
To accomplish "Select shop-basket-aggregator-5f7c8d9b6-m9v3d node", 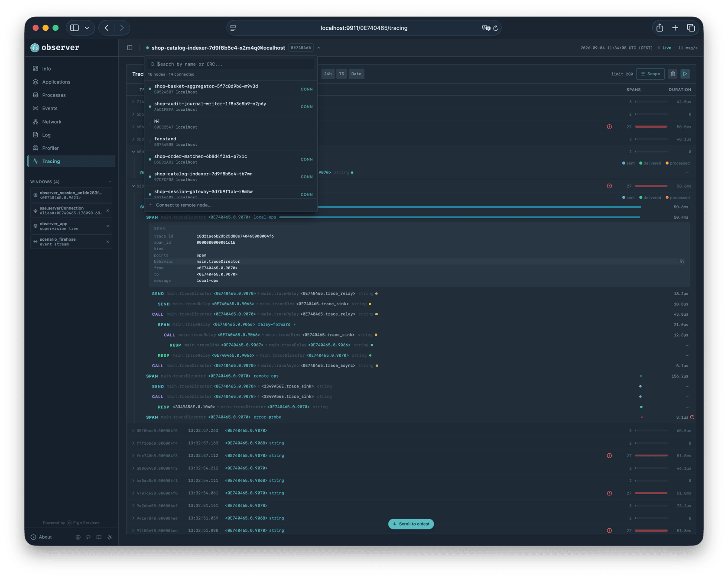I will 231,89.
